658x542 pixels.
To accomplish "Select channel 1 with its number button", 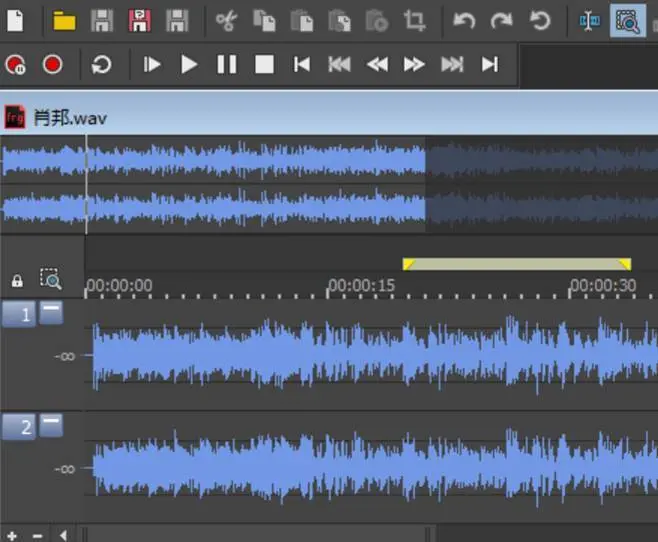I will pyautogui.click(x=19, y=314).
